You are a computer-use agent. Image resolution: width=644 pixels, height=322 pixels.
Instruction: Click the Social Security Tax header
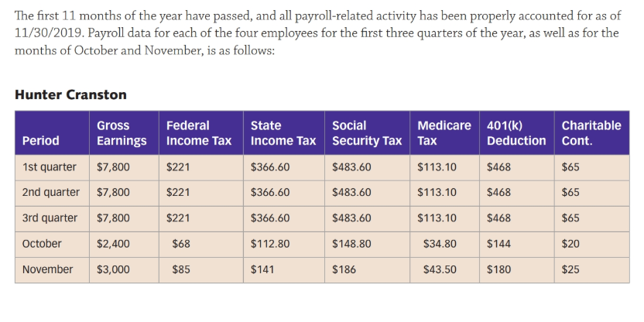tap(367, 133)
